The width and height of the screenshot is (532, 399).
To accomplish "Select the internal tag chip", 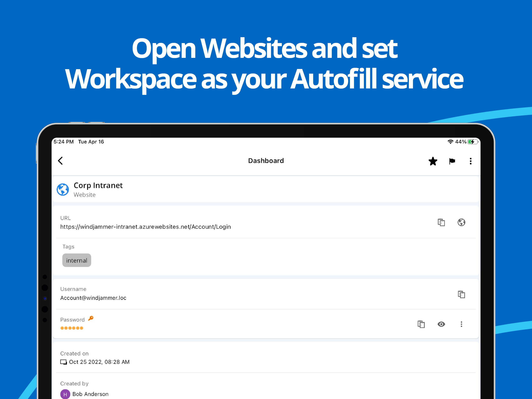I will 77,260.
